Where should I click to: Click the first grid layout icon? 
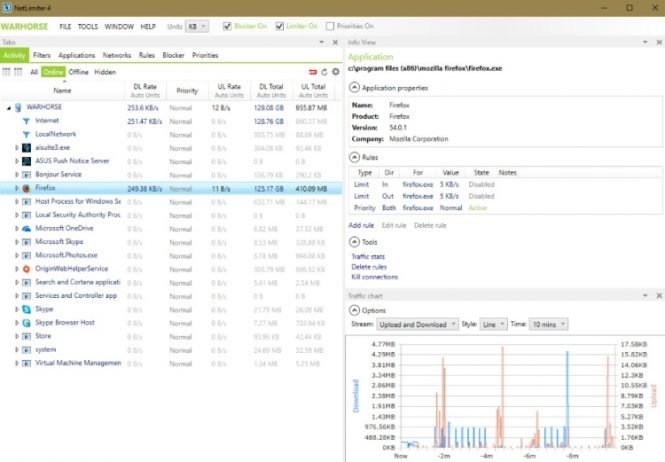(x=6, y=72)
